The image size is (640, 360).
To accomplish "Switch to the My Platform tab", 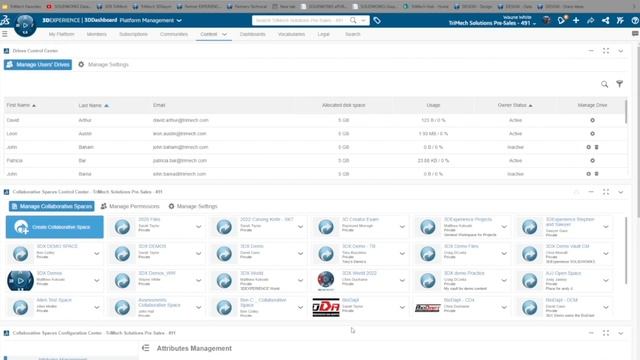I will click(x=62, y=34).
